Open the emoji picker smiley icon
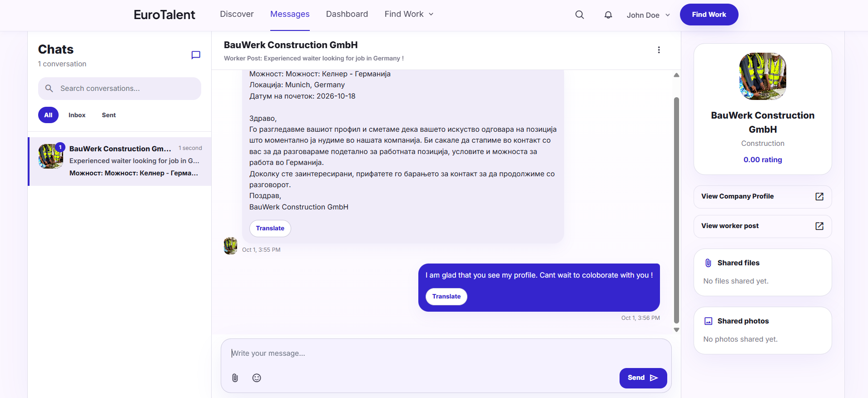Viewport: 868px width, 398px height. [257, 378]
